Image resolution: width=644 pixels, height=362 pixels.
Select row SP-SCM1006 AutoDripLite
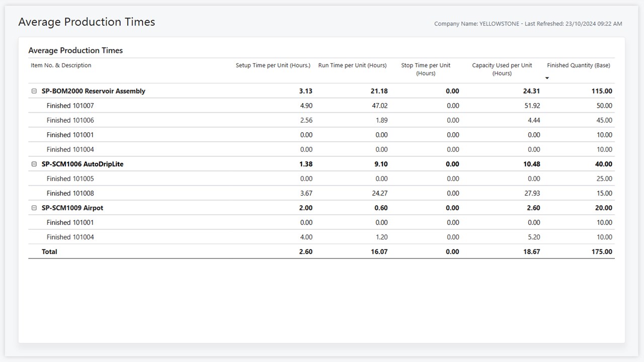point(321,164)
